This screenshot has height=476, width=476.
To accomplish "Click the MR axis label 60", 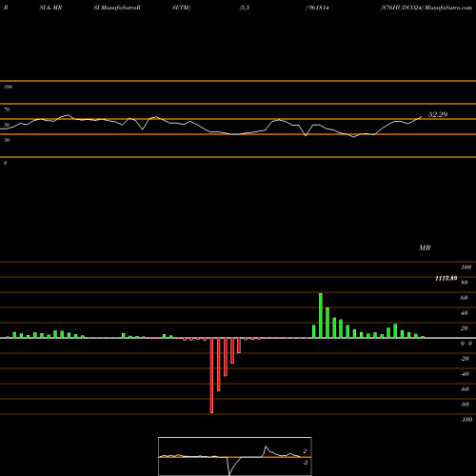I will [464, 298].
